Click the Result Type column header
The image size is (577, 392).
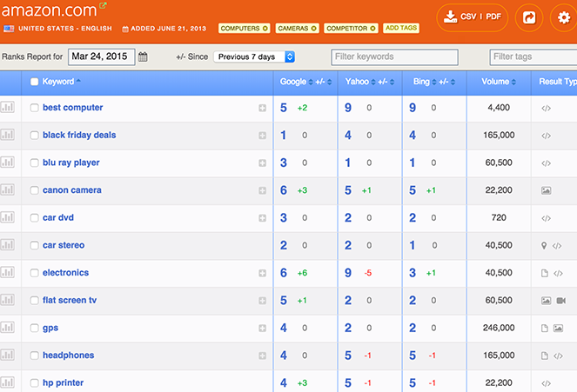(558, 82)
